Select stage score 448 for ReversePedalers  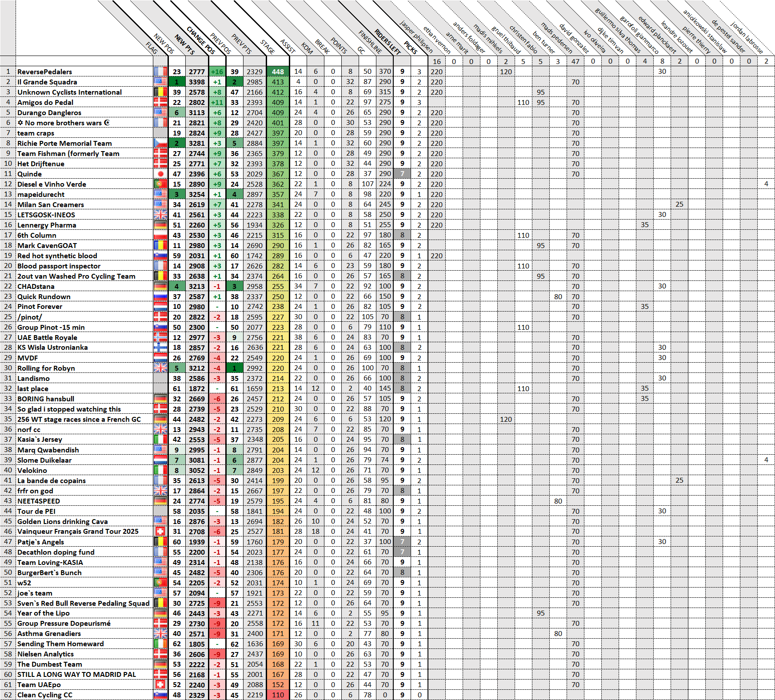tap(278, 72)
